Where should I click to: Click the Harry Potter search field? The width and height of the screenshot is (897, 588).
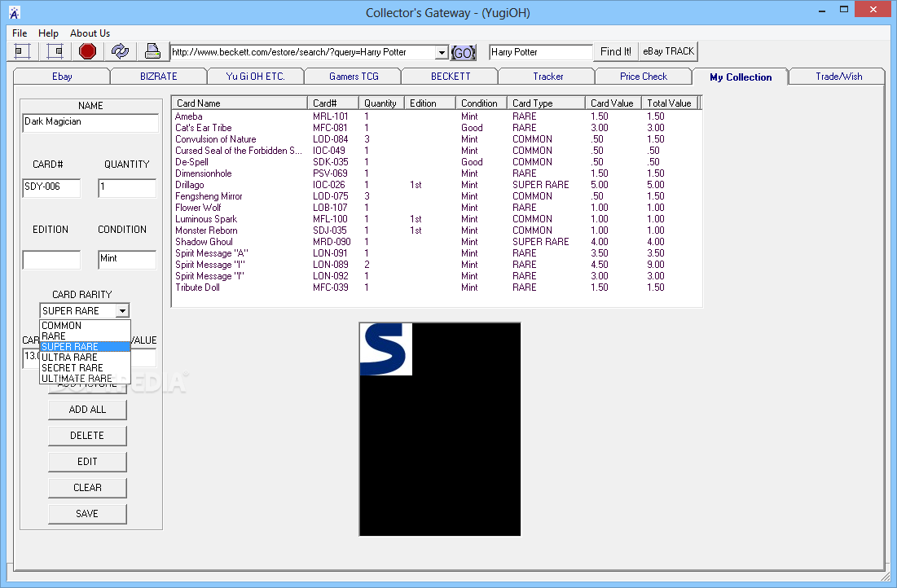click(541, 53)
